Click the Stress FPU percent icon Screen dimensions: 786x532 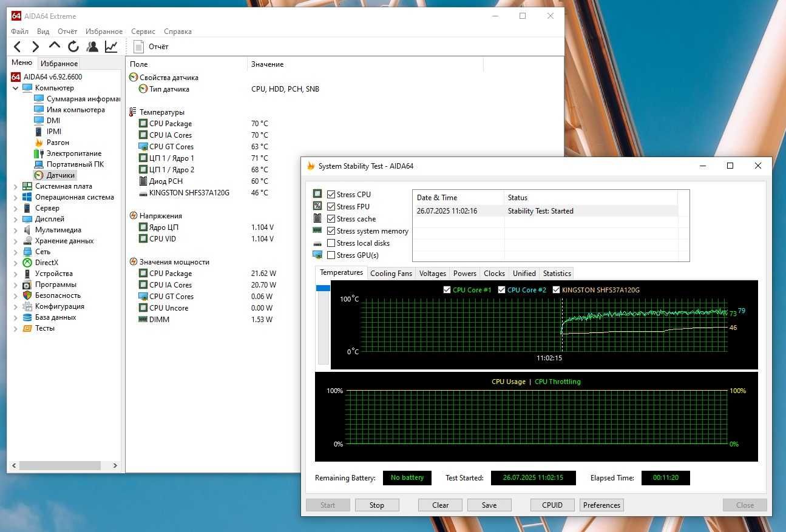pyautogui.click(x=317, y=206)
